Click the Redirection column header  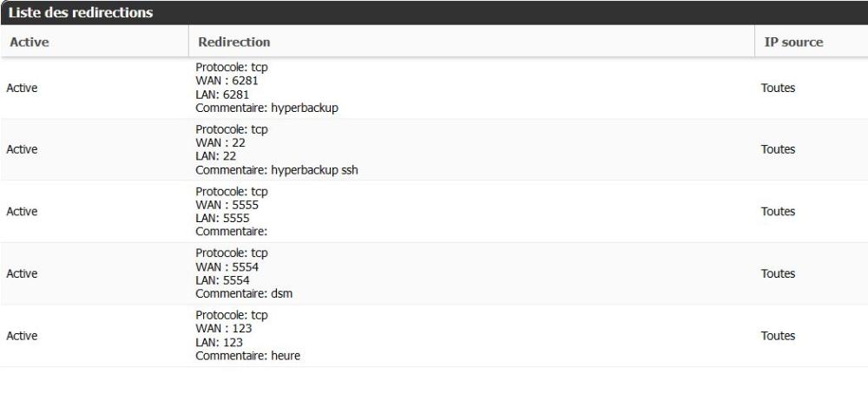coord(234,42)
